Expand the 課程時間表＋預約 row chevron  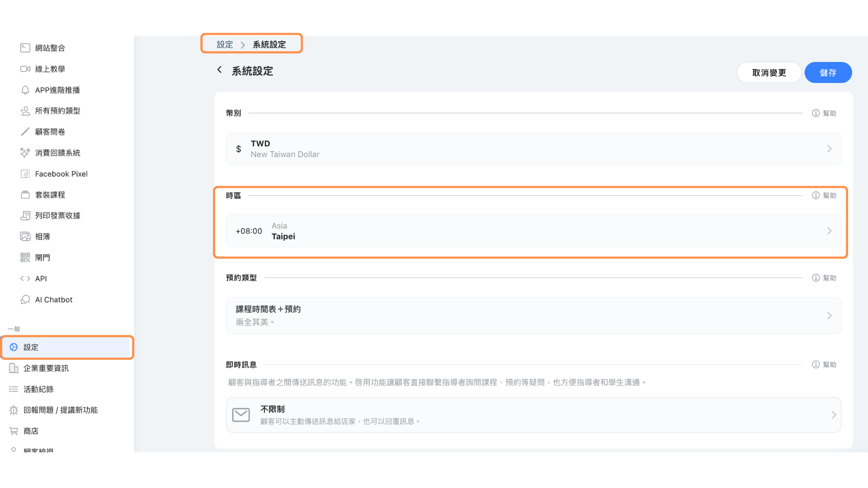coord(829,315)
